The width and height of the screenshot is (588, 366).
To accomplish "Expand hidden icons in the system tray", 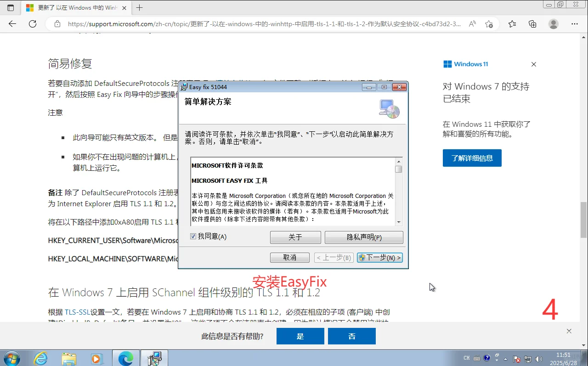I will [505, 358].
